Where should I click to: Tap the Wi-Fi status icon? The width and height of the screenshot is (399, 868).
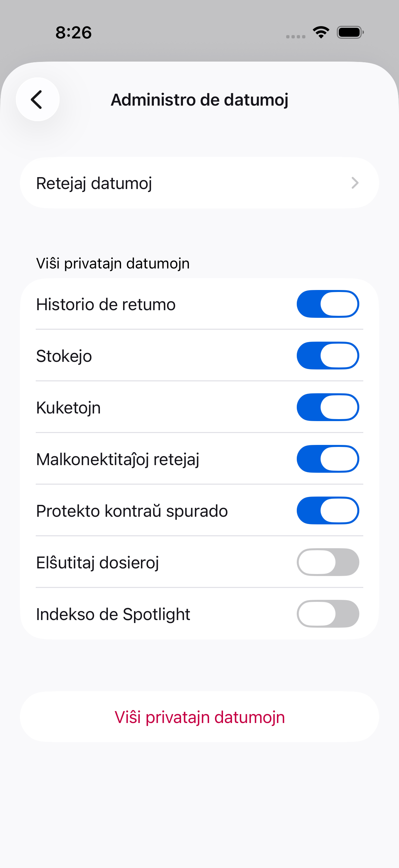tap(321, 32)
